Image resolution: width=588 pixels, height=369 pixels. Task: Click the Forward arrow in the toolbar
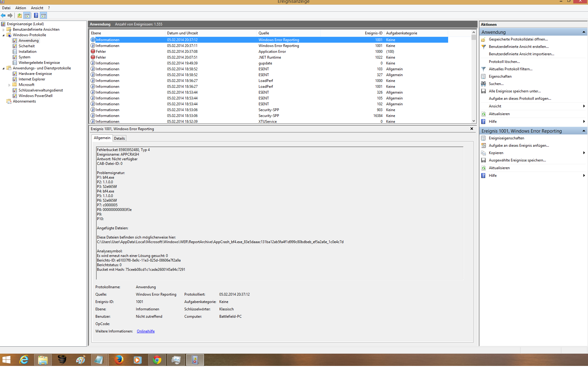(10, 15)
